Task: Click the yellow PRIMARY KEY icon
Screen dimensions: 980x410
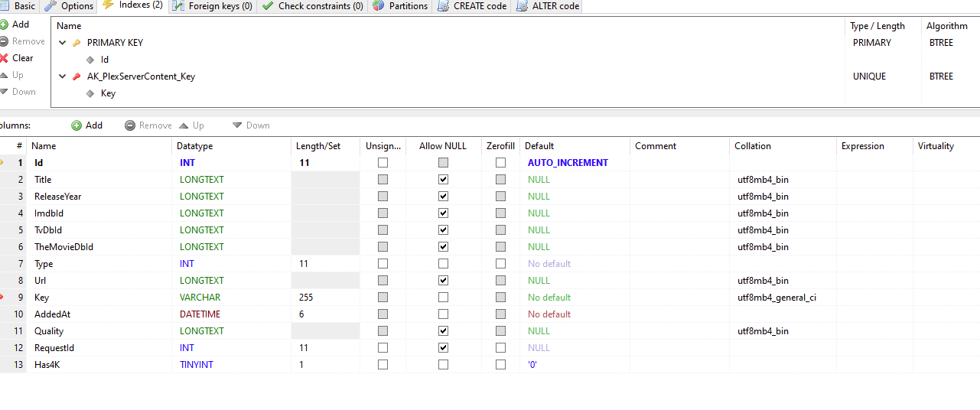Action: coord(77,43)
